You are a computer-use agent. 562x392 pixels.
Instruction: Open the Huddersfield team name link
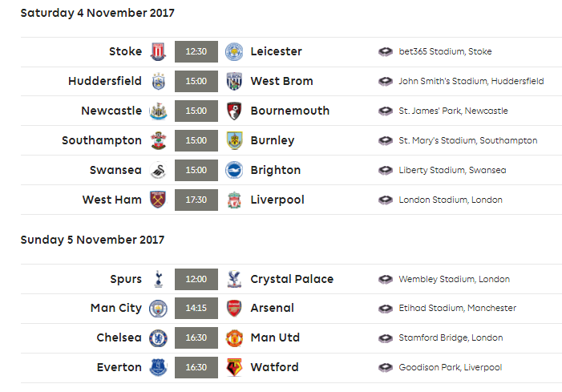click(x=105, y=81)
